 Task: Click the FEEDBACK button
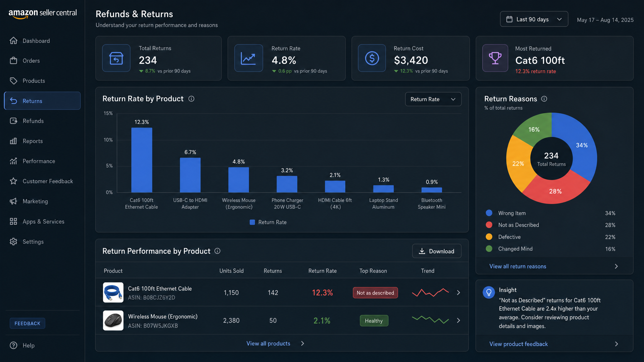pos(27,323)
